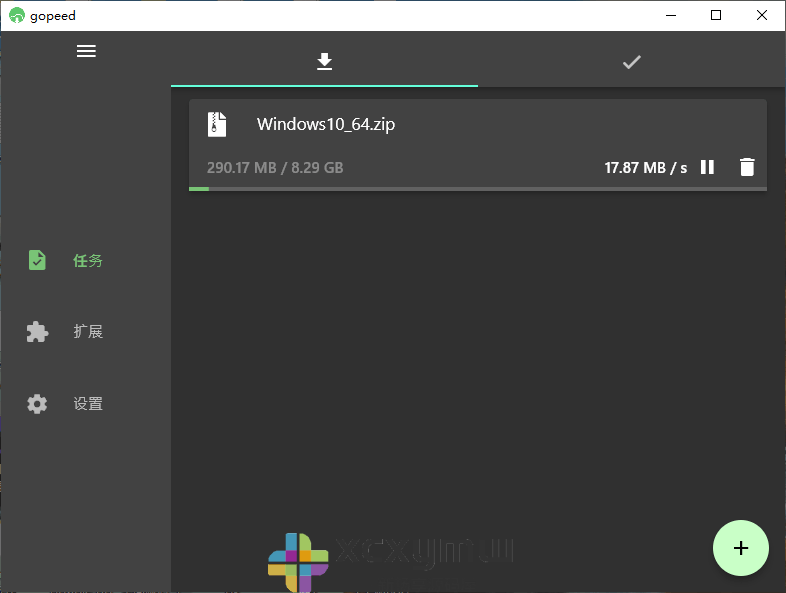Click the green 任务 tasks icon in sidebar

tap(37, 260)
